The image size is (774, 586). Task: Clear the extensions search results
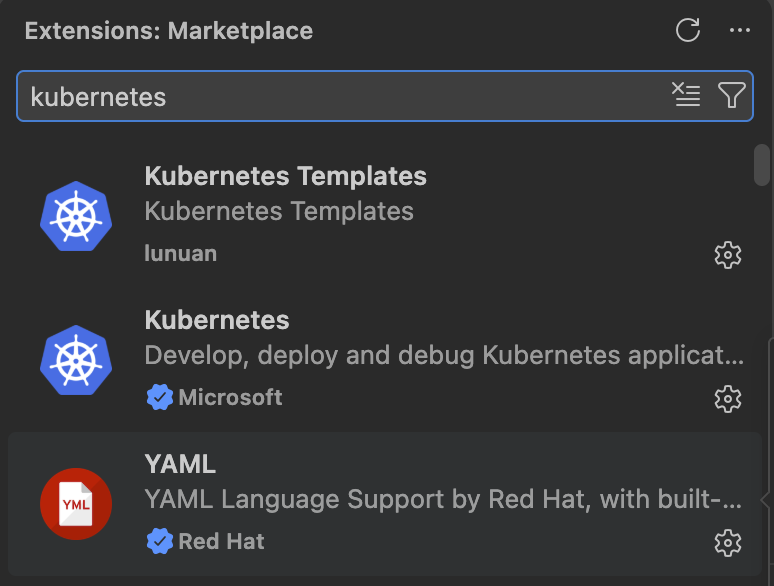686,94
